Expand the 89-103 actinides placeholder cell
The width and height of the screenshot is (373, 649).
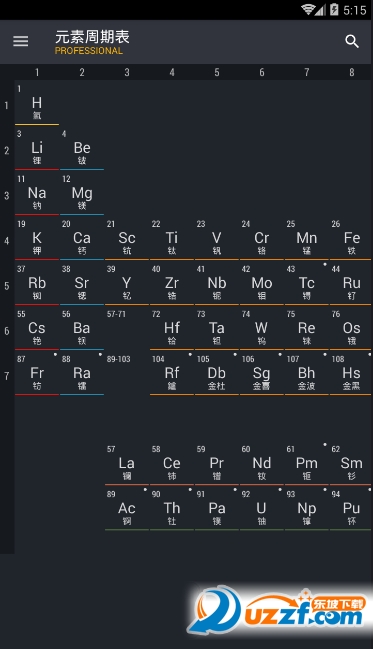[x=127, y=374]
